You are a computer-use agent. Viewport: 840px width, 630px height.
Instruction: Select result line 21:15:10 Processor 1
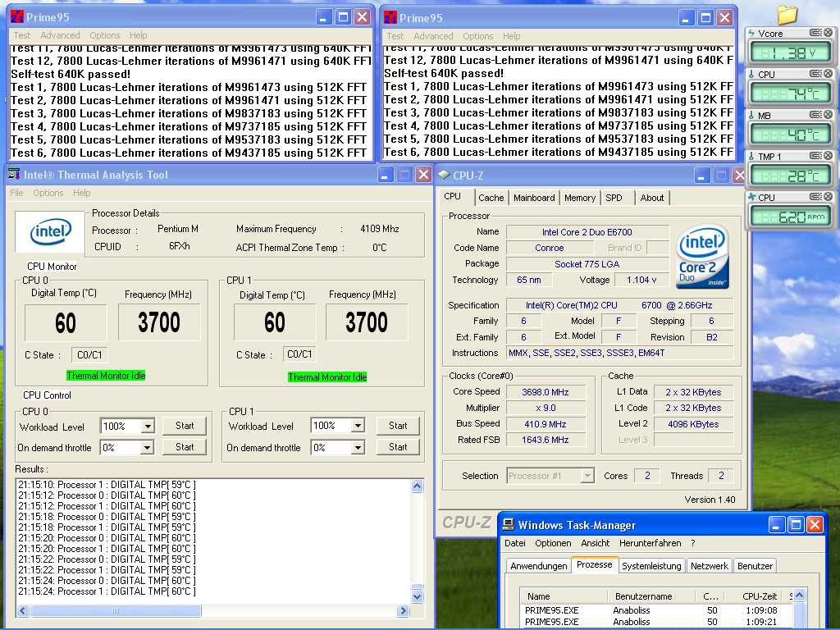107,484
